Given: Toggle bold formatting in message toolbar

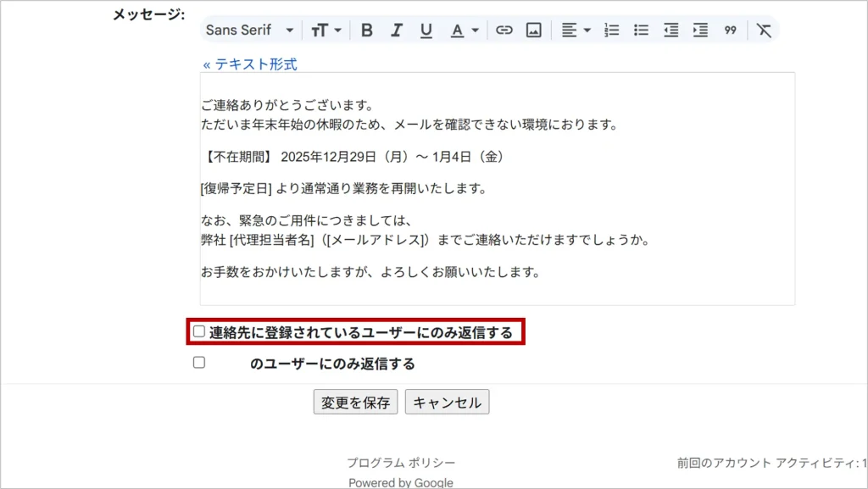Looking at the screenshot, I should pyautogui.click(x=367, y=31).
